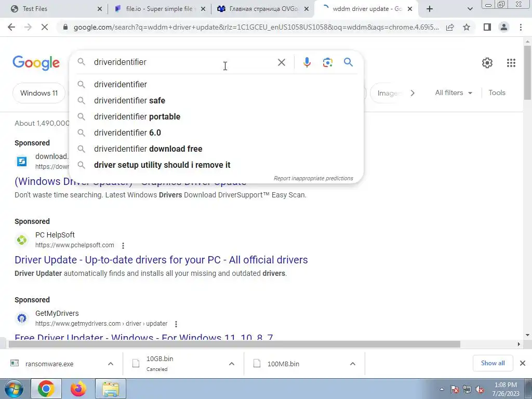
Task: Show more filter chips with the arrow
Action: pos(412,93)
